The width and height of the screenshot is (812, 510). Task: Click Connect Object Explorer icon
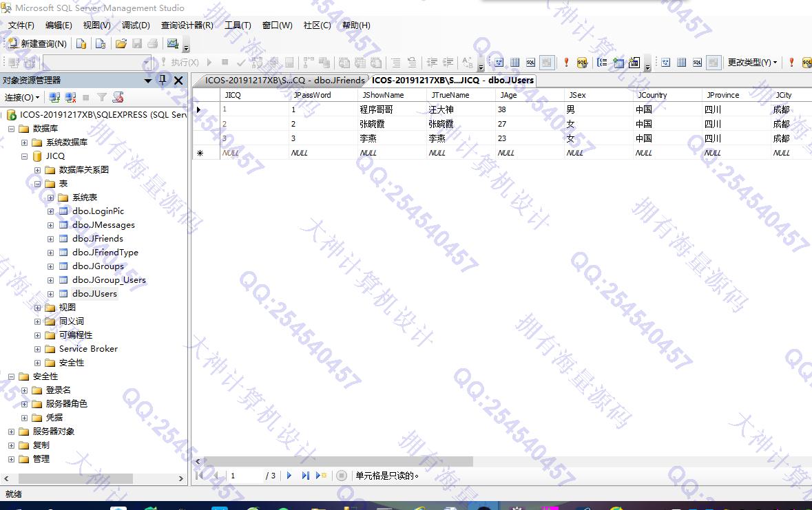(x=54, y=97)
